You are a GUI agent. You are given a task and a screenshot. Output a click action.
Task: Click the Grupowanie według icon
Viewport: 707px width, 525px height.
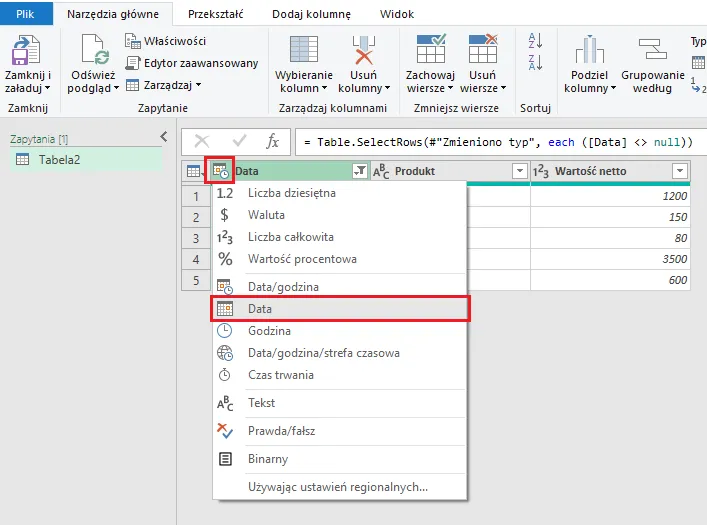tap(654, 51)
